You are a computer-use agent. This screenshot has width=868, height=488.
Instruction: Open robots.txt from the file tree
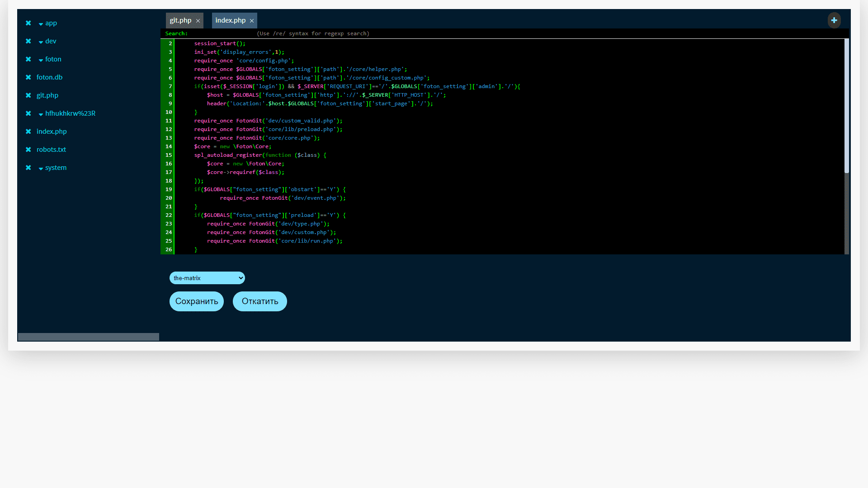[x=51, y=150]
